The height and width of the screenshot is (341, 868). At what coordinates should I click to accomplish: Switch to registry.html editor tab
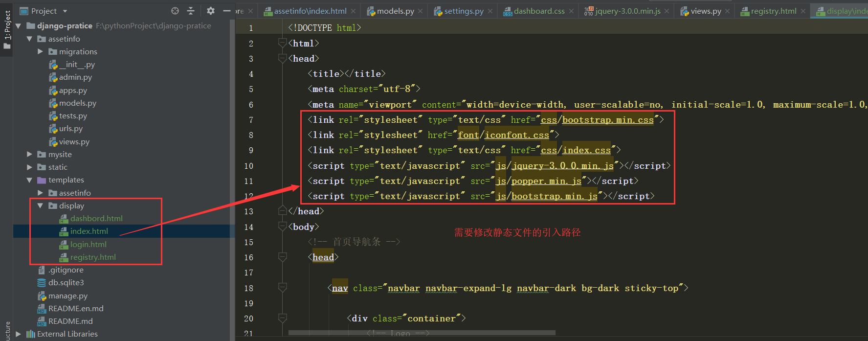pos(774,11)
